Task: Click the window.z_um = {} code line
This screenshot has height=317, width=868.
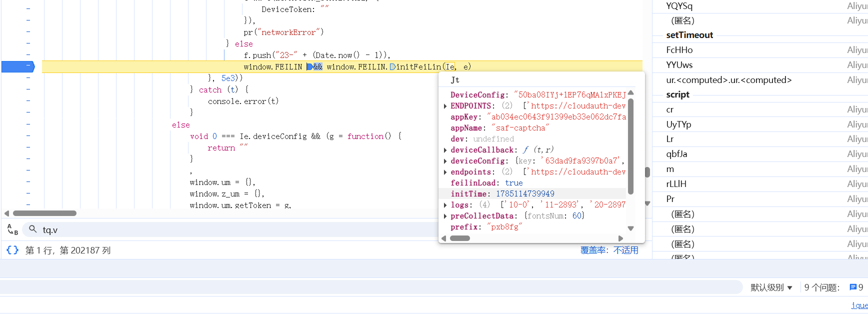Action: (227, 194)
